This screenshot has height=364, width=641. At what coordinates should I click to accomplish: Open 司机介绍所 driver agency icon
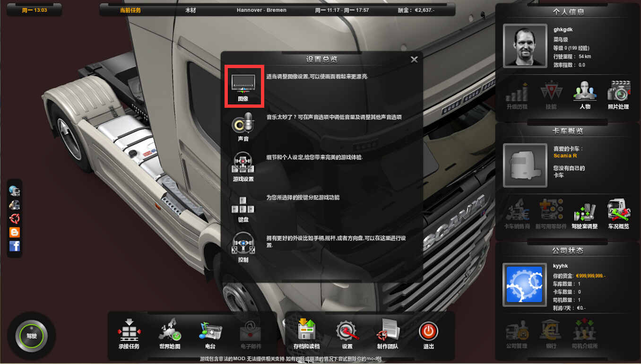point(585,334)
